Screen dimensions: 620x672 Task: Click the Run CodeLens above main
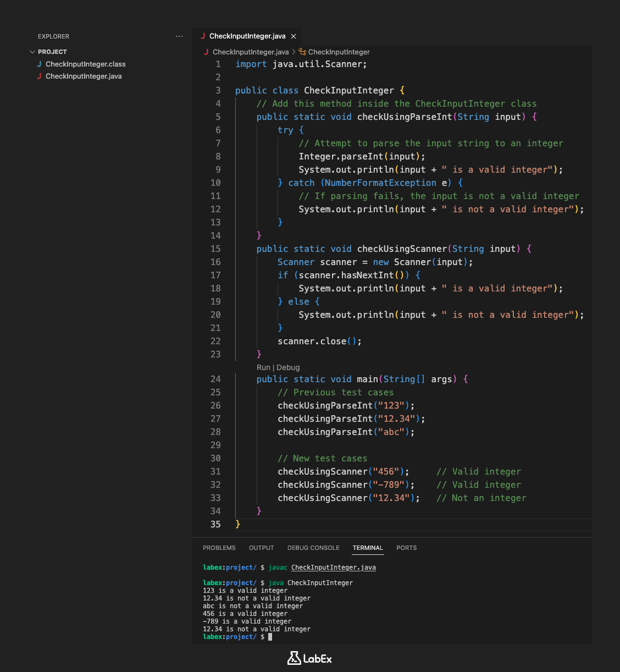[263, 367]
